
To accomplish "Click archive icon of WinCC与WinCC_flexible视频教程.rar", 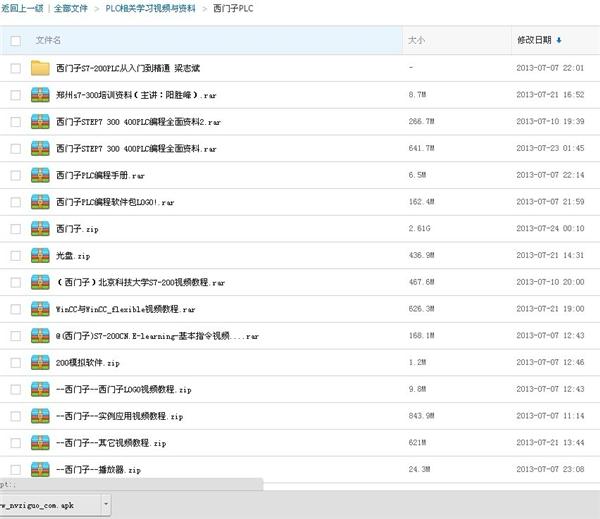I will pos(40,309).
